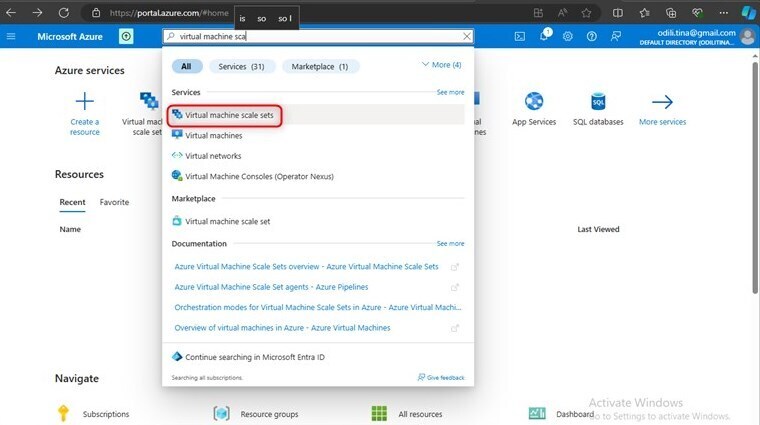Viewport: 760px width, 425px height.
Task: Open Overview of virtual machines in Azure doc
Action: point(282,328)
